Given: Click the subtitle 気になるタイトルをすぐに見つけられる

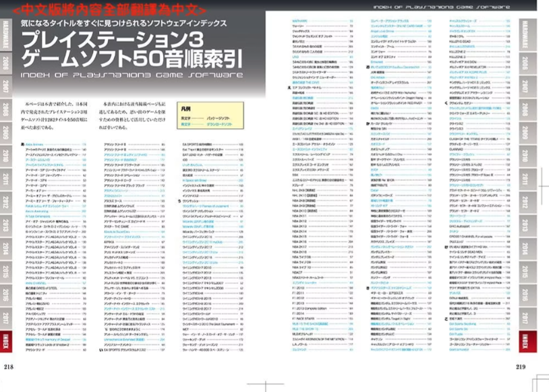Looking at the screenshot, I should (x=123, y=24).
